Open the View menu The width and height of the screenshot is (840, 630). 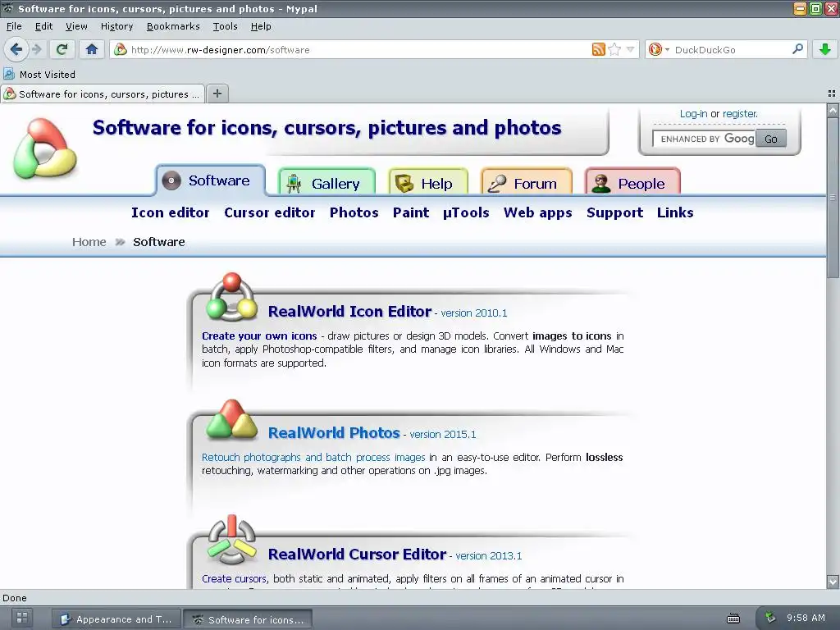coord(76,26)
